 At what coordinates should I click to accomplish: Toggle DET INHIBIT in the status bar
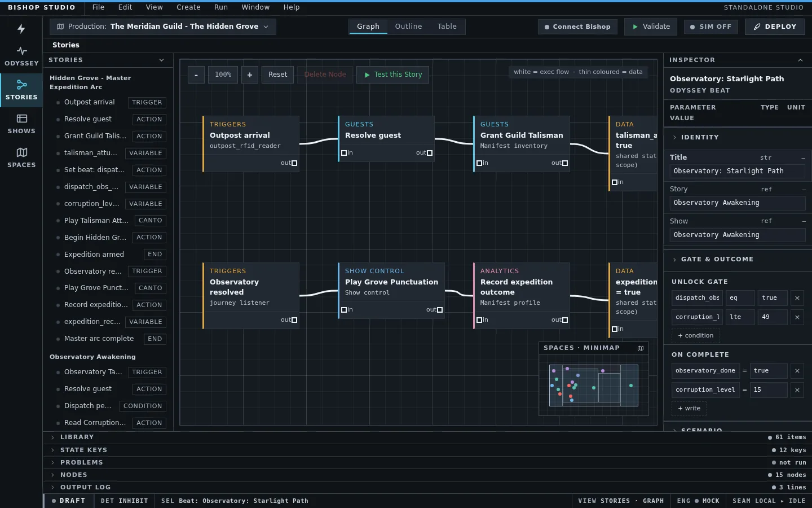click(x=124, y=501)
